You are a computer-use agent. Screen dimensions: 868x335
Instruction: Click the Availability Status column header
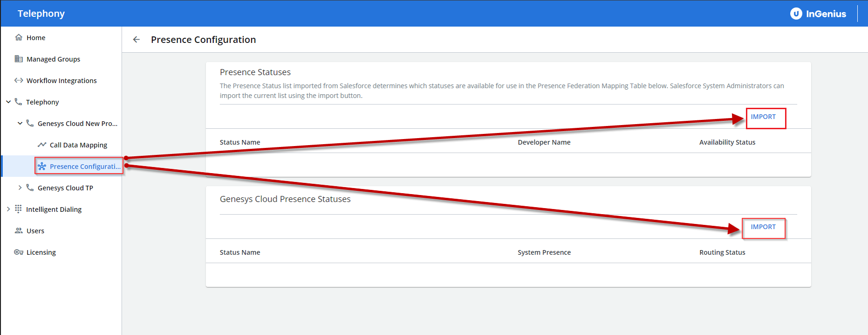(727, 142)
